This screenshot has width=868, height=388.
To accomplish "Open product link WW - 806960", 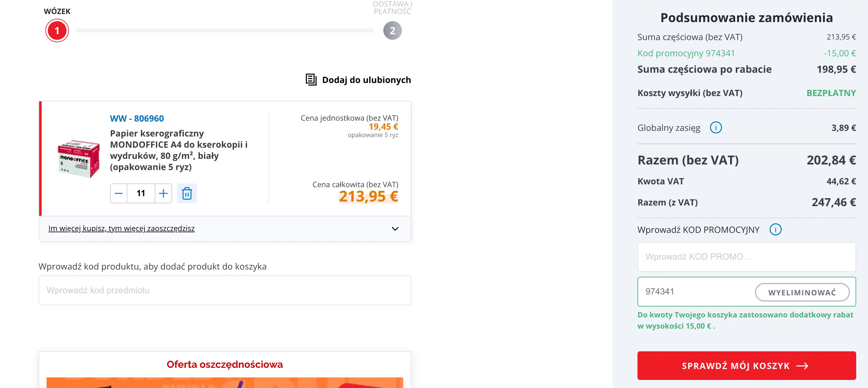I will click(x=136, y=119).
